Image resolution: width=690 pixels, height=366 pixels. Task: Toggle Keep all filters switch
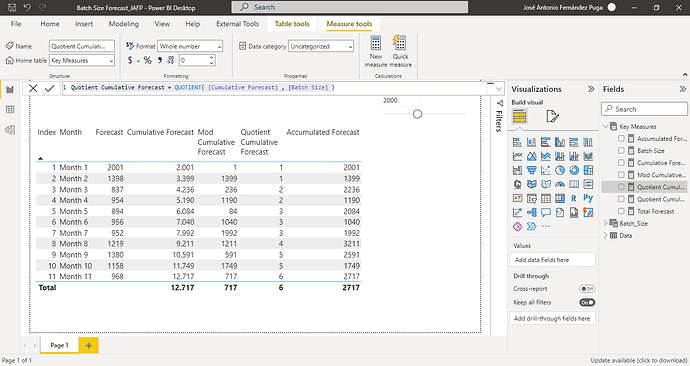click(x=587, y=303)
